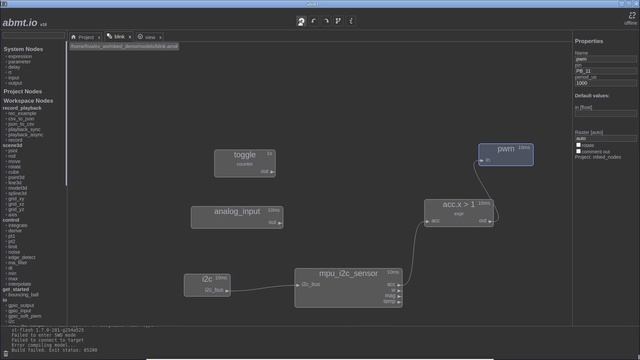The height and width of the screenshot is (360, 640).
Task: Click the out port of analog_input
Action: point(280,223)
